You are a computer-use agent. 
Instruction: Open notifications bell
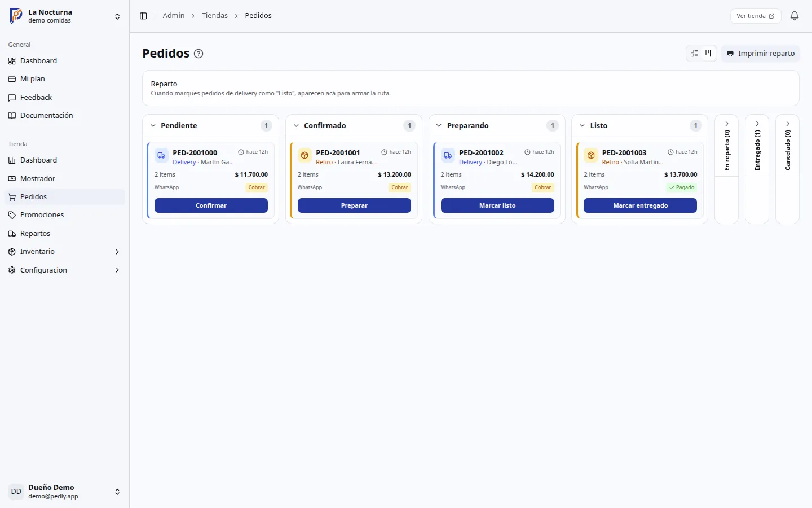(x=795, y=16)
